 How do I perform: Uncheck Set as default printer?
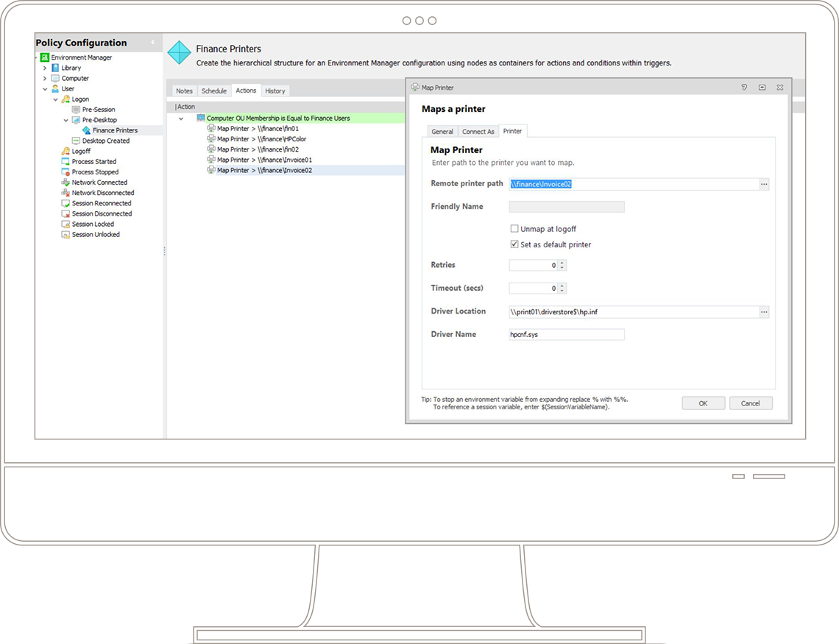(x=514, y=244)
